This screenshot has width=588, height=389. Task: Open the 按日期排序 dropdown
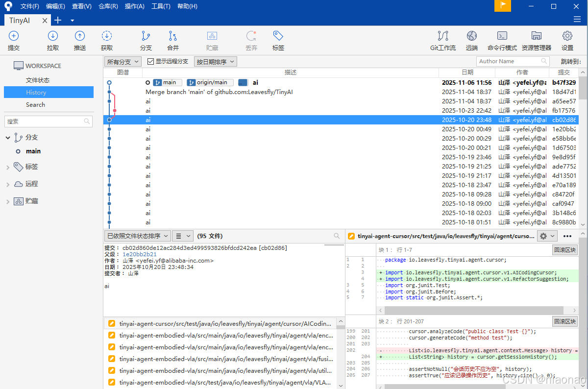[x=215, y=62]
